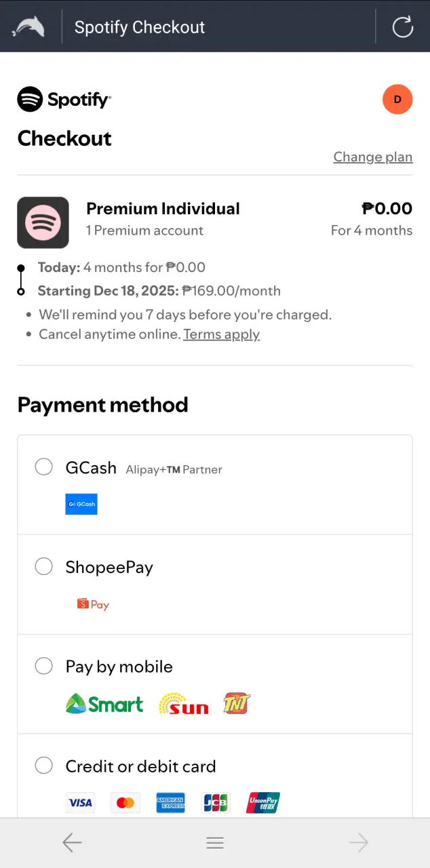Click the Spotify logo
The image size is (430, 868).
point(64,100)
